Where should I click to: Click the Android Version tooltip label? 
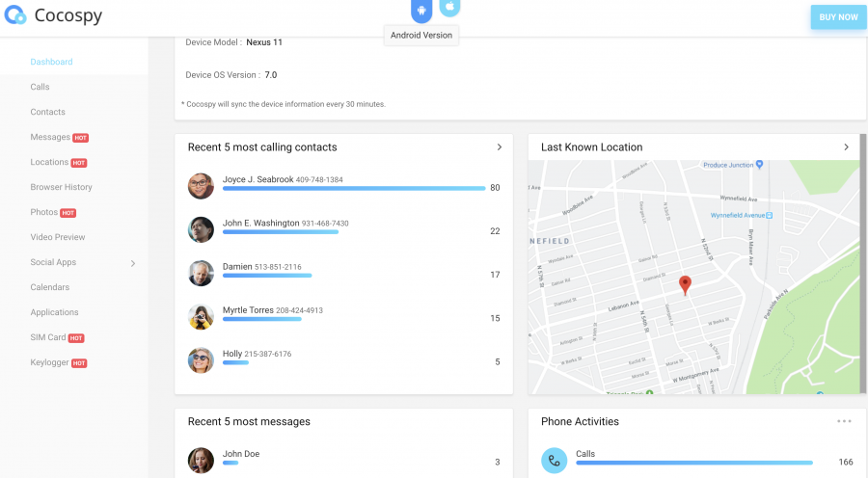(421, 36)
